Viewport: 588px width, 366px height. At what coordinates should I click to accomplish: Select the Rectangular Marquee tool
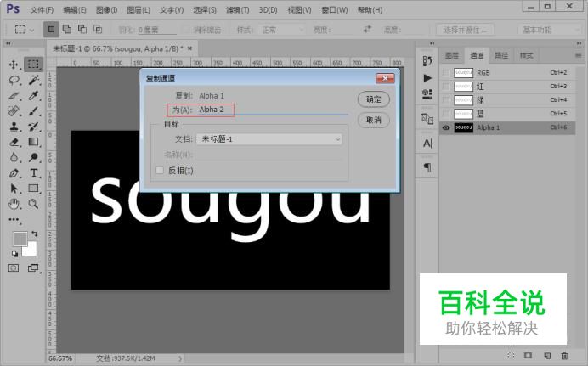(x=33, y=64)
